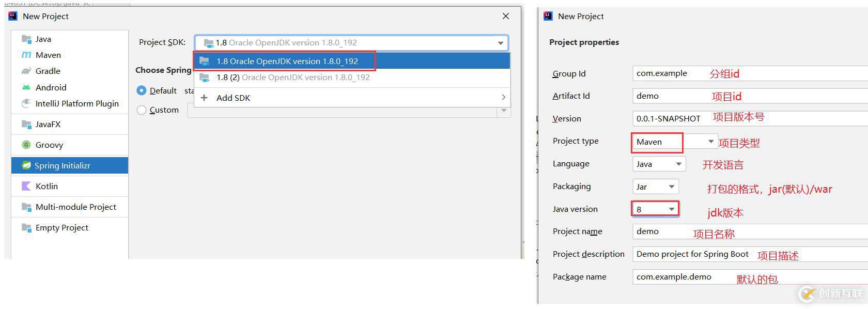Click the Project description field
The image size is (868, 309).
click(750, 254)
